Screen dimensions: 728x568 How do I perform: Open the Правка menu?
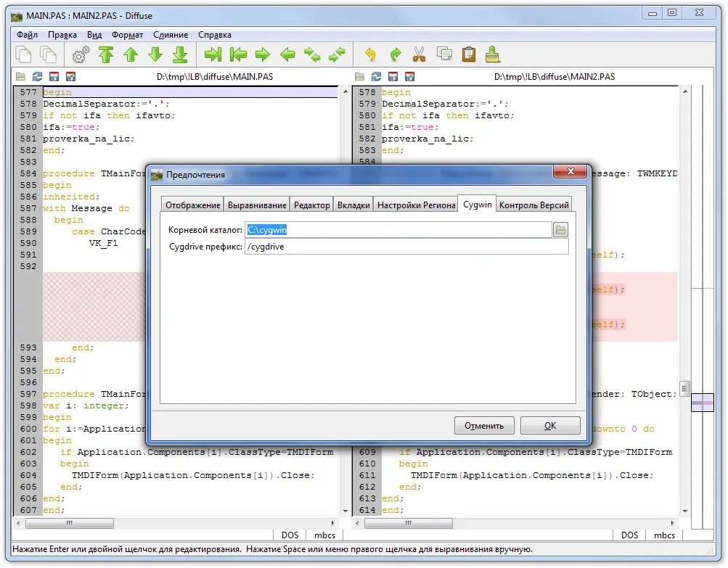[x=62, y=35]
